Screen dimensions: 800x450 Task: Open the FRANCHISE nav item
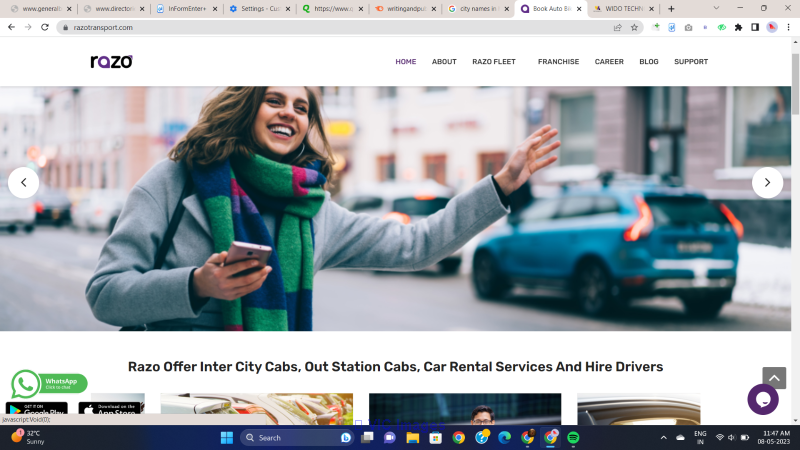tap(558, 62)
